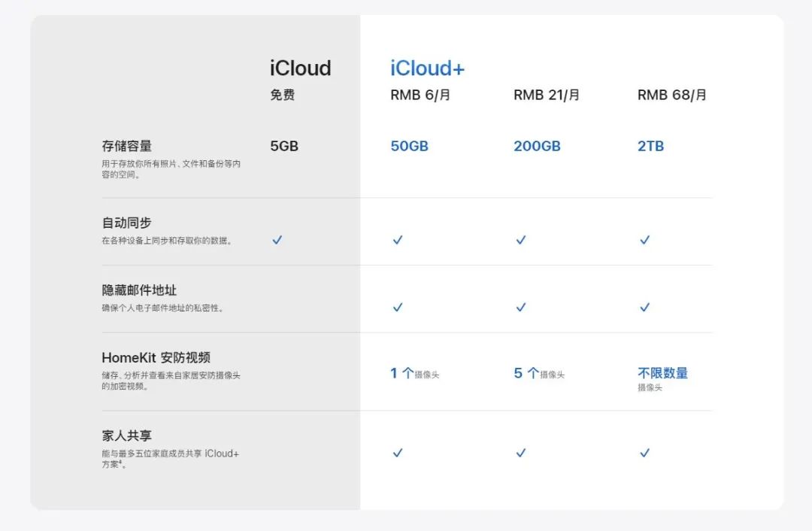This screenshot has height=531, width=812.
Task: Toggle the 家人共享 checkmark under RMB 68/月
Action: [x=644, y=453]
